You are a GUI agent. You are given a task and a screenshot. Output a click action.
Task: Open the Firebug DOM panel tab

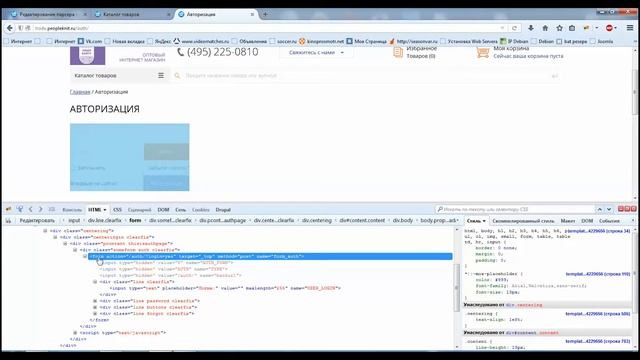[x=163, y=209]
